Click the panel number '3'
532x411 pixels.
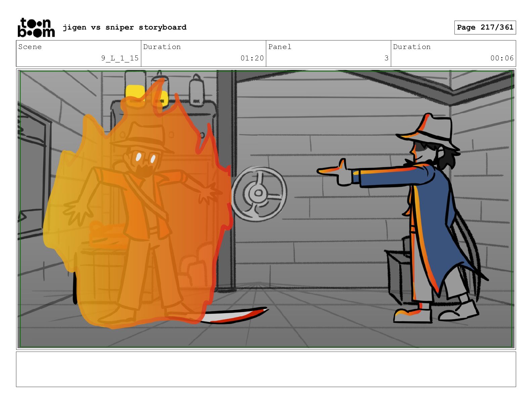coord(387,58)
